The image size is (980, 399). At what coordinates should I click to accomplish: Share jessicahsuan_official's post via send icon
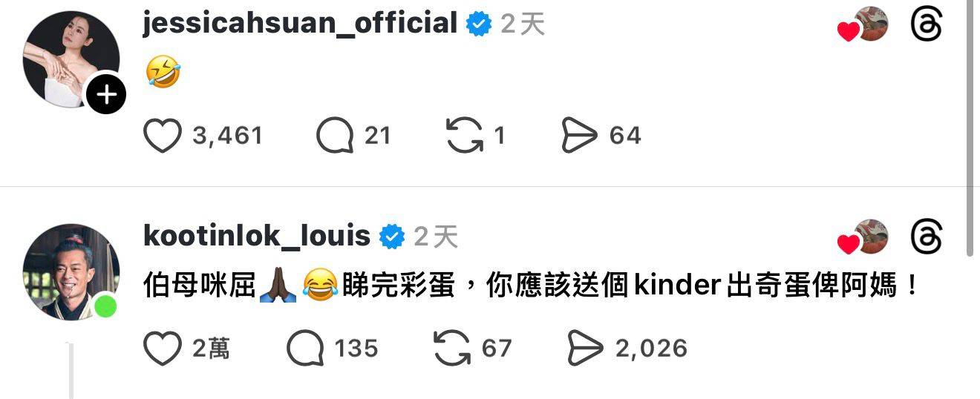[579, 136]
